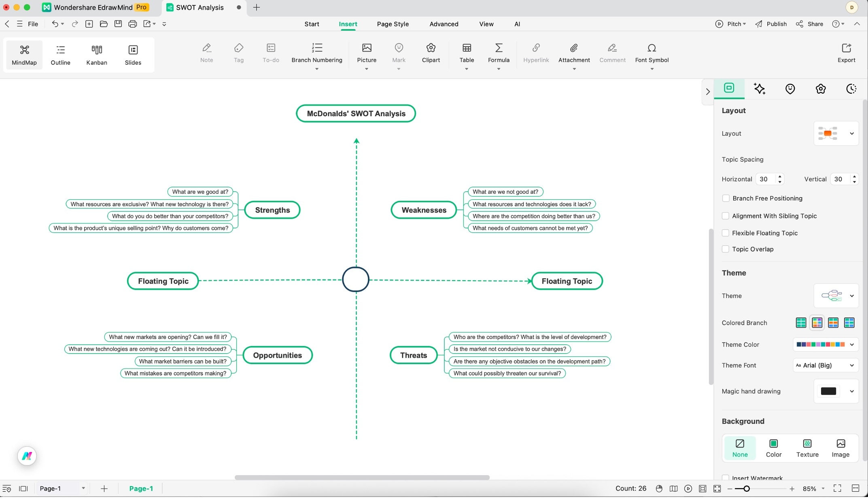The image size is (868, 499).
Task: Open the Advanced ribbon tab
Action: (x=444, y=24)
